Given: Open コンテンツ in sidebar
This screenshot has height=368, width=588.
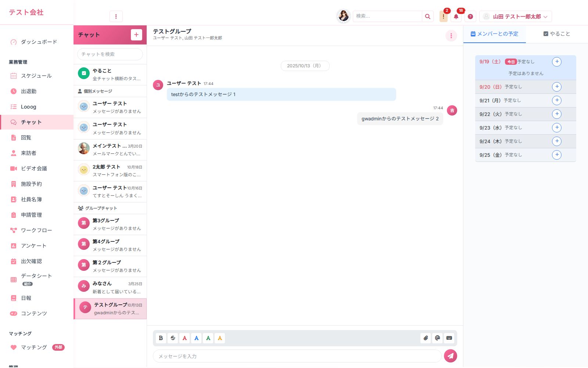Looking at the screenshot, I should click(37, 314).
